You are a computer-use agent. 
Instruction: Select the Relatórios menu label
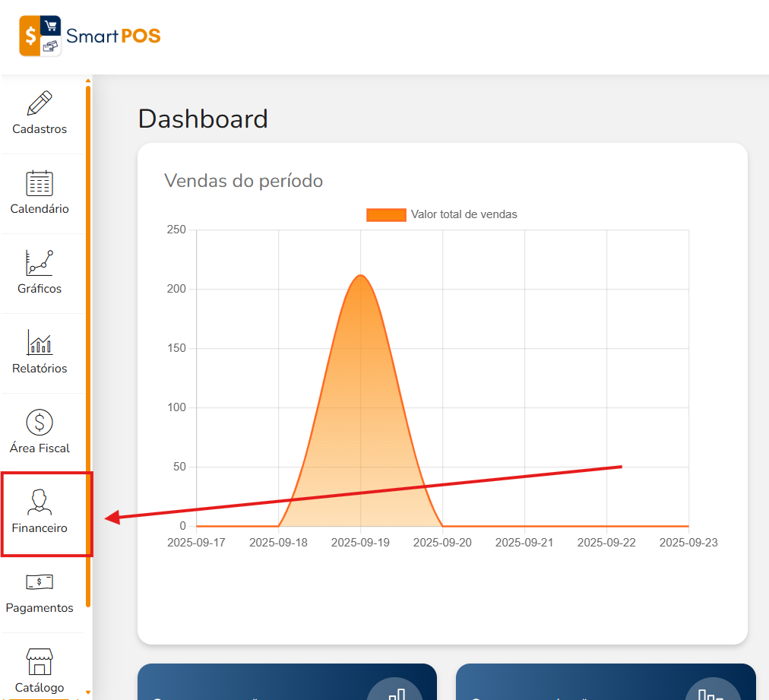[x=40, y=369]
